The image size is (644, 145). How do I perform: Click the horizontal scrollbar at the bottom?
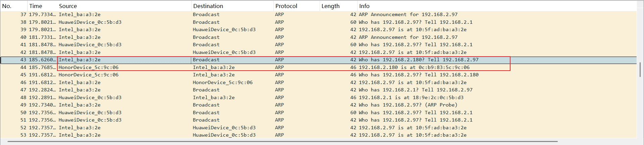coord(282,142)
